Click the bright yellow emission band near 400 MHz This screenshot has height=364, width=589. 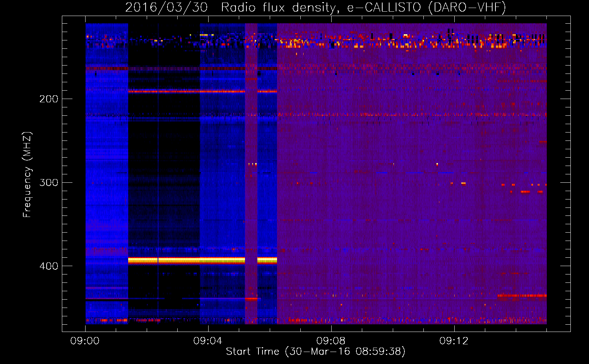tap(202, 260)
